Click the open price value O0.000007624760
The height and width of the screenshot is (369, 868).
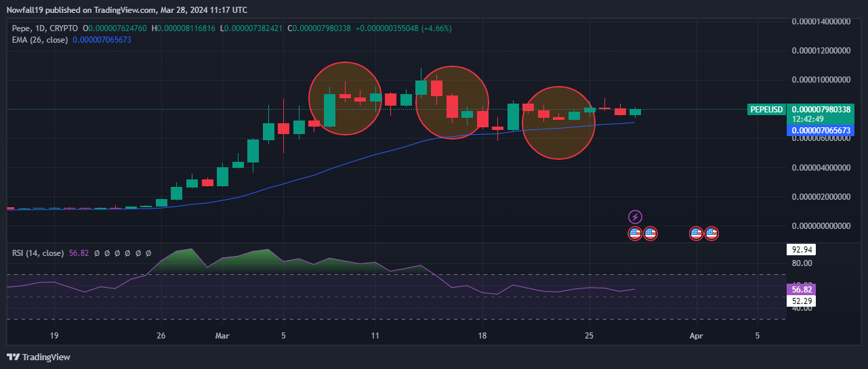115,28
